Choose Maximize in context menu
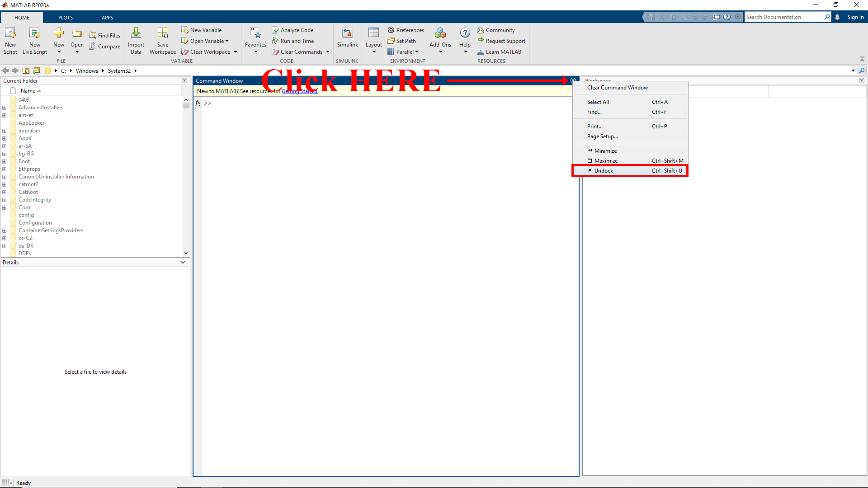 coord(630,161)
